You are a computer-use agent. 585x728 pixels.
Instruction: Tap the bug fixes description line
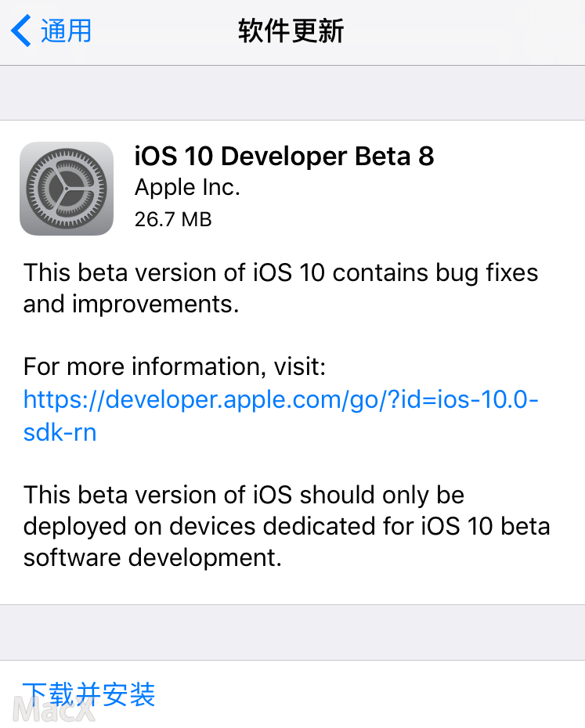280,273
